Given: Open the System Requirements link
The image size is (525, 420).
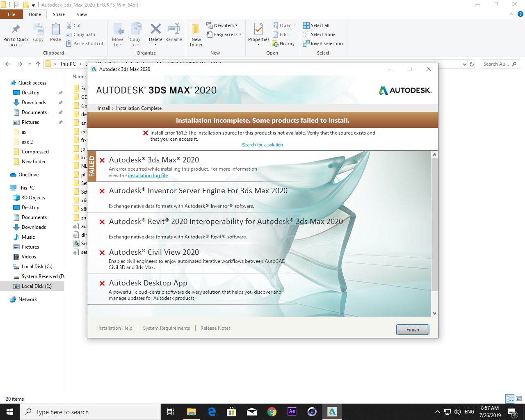Looking at the screenshot, I should (x=167, y=328).
